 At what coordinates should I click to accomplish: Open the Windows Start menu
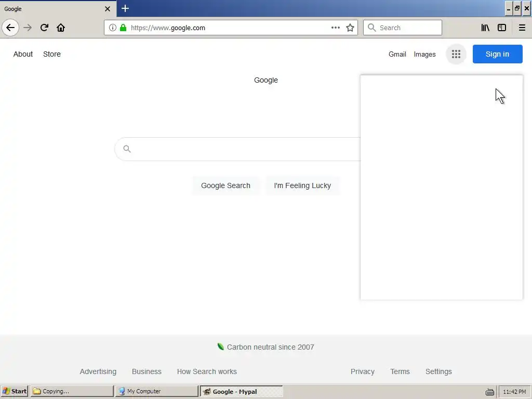(x=14, y=391)
